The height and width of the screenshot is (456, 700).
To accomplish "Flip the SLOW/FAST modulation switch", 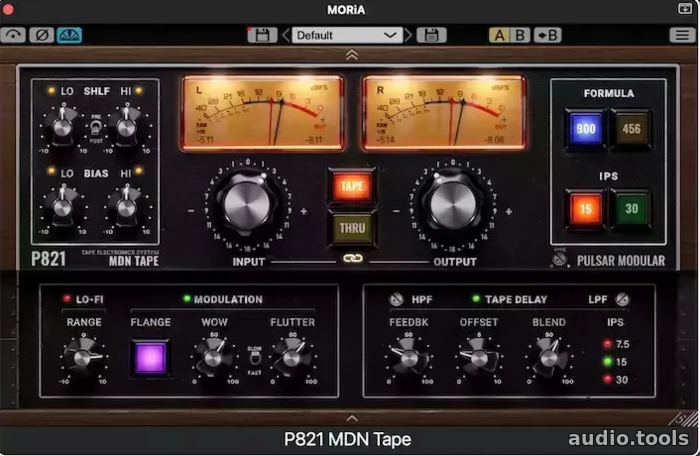I will point(254,359).
